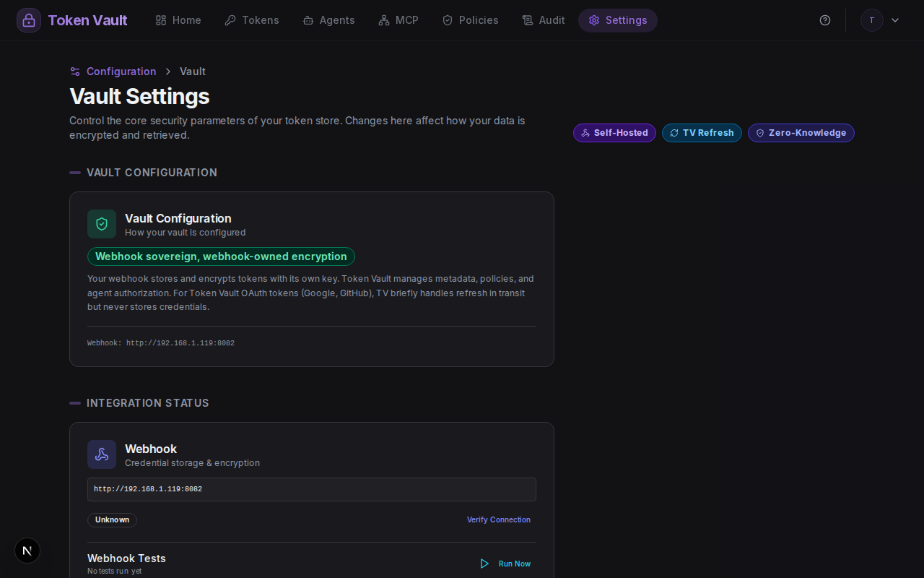The height and width of the screenshot is (578, 924).
Task: Open the Home tab
Action: 178,20
